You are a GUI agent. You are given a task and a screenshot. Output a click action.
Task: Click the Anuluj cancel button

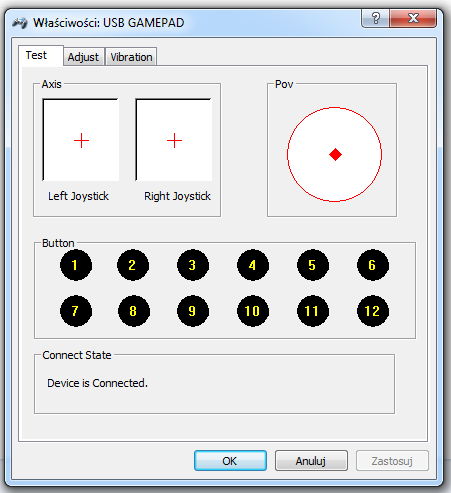311,461
